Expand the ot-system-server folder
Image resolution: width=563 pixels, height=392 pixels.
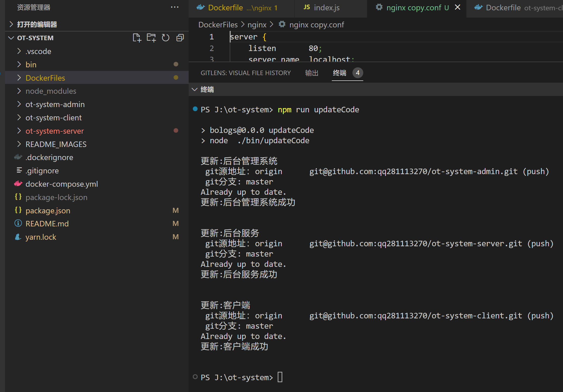(55, 131)
